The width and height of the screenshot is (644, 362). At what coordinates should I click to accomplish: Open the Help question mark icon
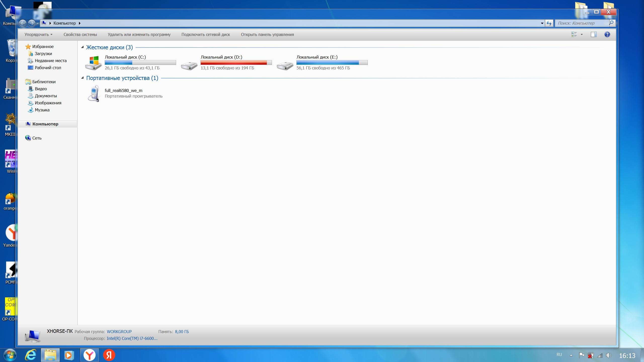[x=607, y=34]
